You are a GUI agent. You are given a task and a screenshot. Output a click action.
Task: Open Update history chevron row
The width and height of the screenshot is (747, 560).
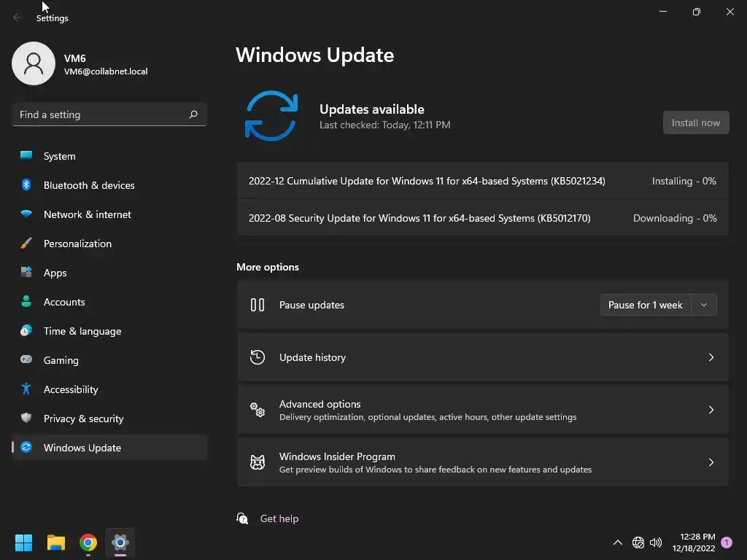click(x=483, y=357)
